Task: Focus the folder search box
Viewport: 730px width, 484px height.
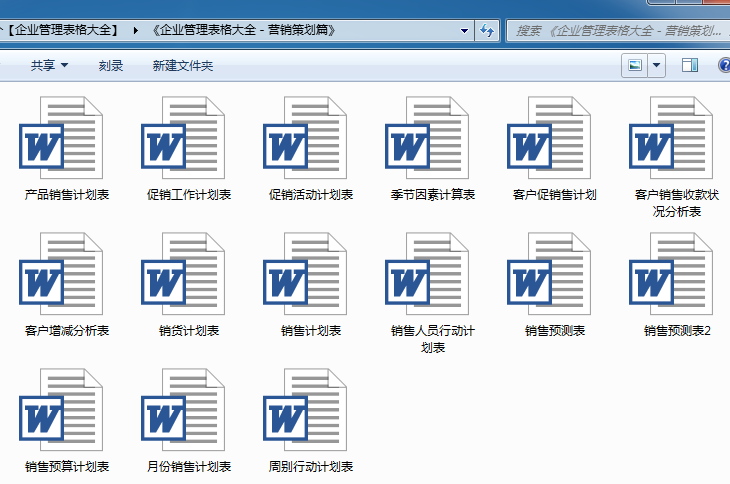Action: (618, 31)
